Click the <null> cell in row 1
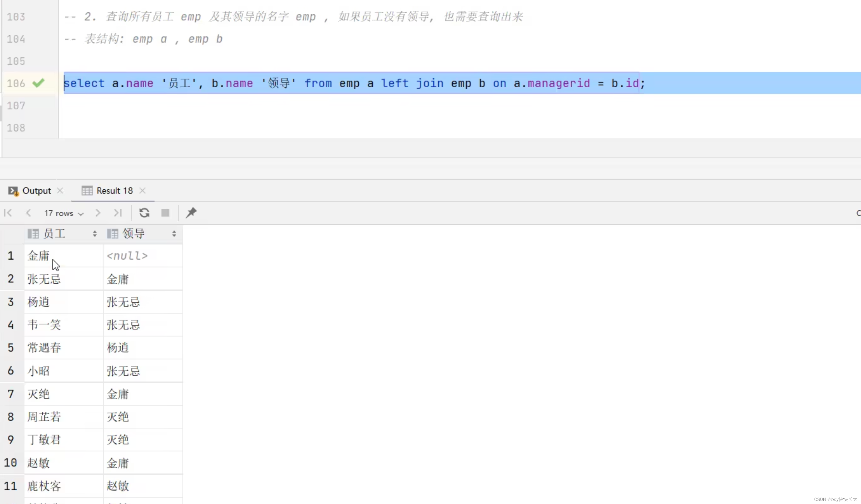The width and height of the screenshot is (861, 504). tap(143, 256)
